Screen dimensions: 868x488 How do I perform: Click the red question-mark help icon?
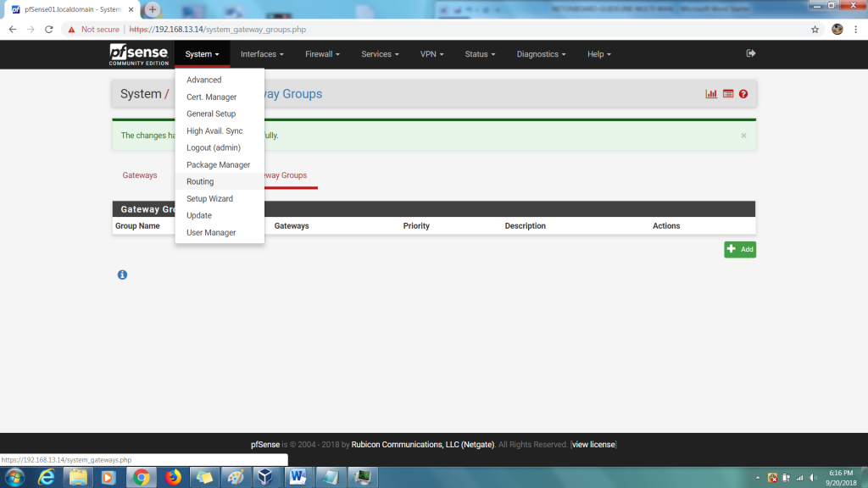(x=743, y=93)
